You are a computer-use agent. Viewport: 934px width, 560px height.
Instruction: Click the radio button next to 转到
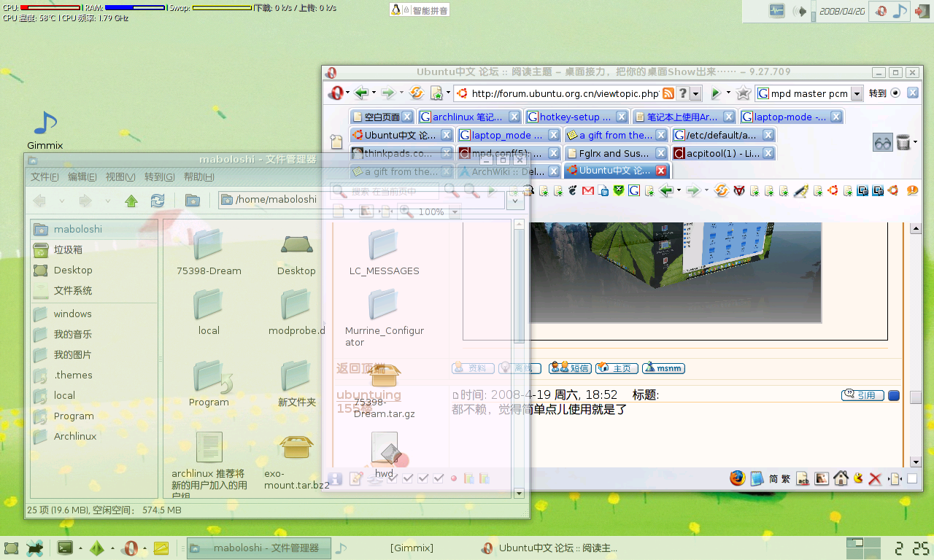point(895,93)
